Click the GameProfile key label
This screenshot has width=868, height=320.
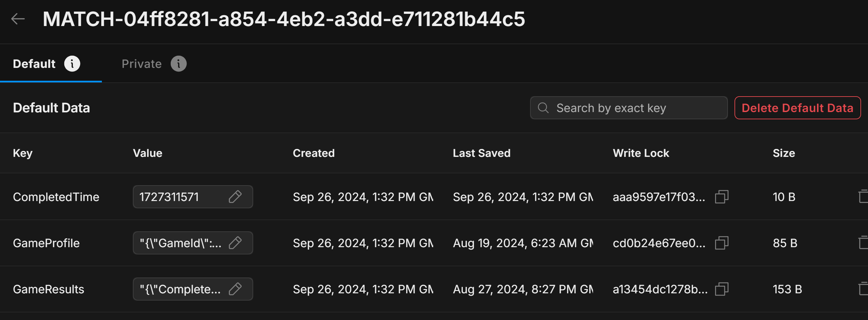click(x=46, y=243)
